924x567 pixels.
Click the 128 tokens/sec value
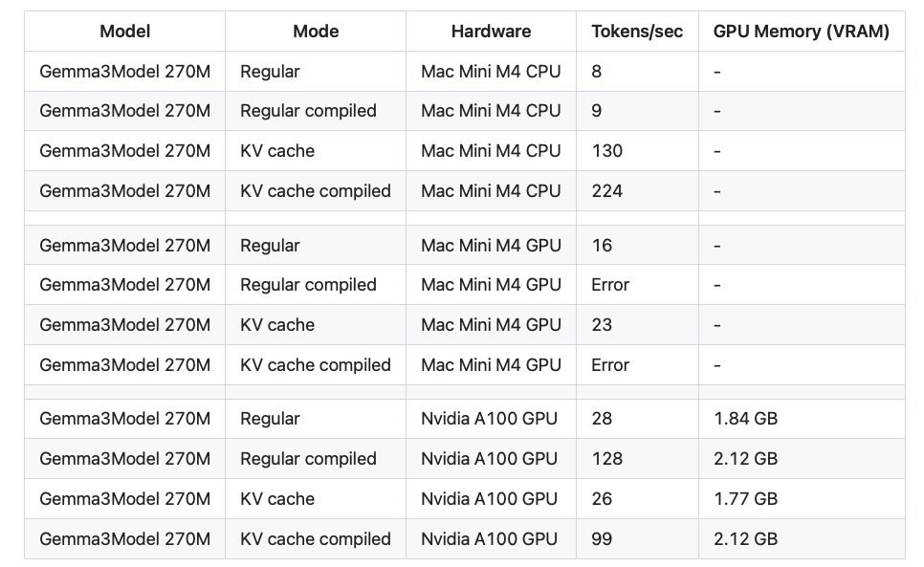click(607, 459)
